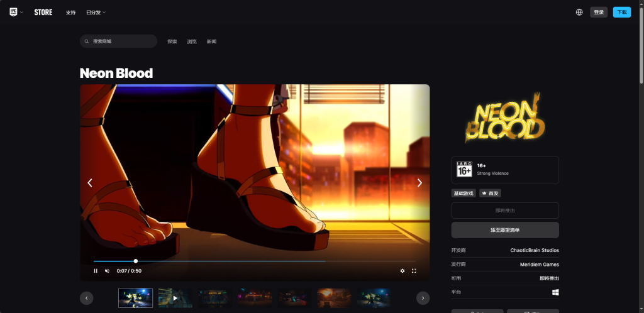The height and width of the screenshot is (313, 644).
Task: Open video settings gear
Action: (402, 271)
